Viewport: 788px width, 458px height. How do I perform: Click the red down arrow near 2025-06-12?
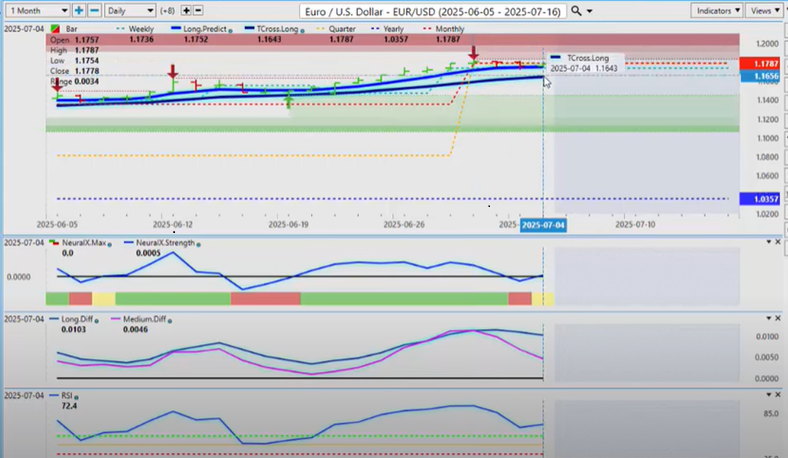coord(173,72)
